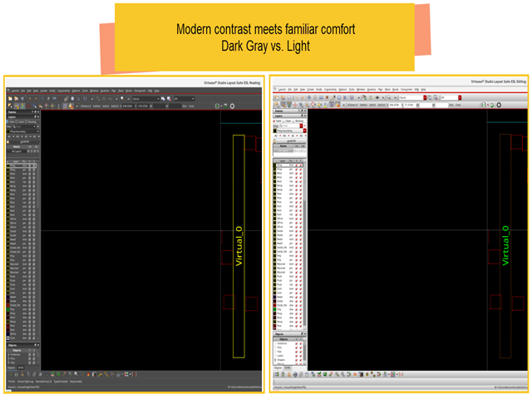Close the Layers panel in light window
The image size is (532, 399).
304,116
